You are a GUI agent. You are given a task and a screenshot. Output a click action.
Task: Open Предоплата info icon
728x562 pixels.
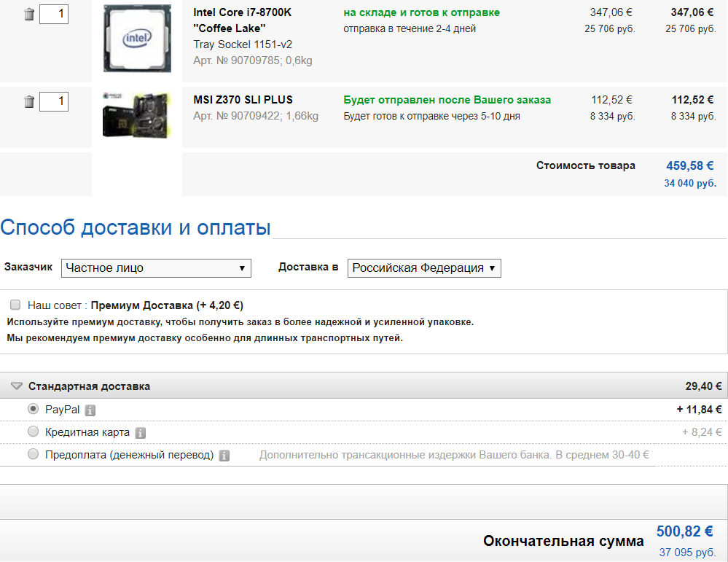224,456
